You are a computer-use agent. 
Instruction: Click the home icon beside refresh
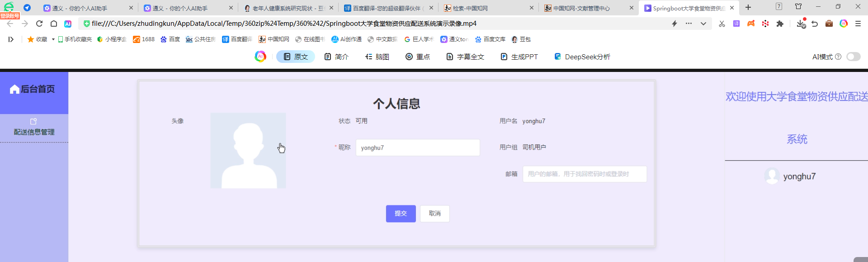54,24
